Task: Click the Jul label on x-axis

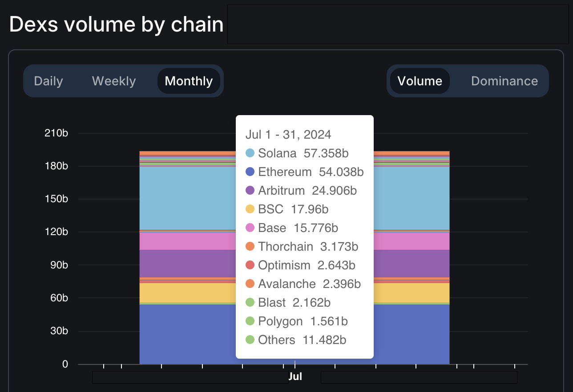Action: 295,376
